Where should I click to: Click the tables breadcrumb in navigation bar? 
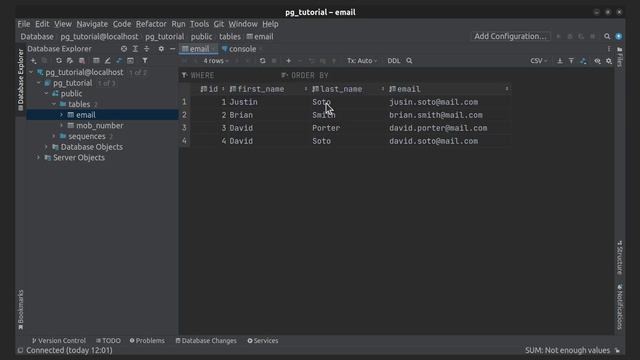pos(230,37)
